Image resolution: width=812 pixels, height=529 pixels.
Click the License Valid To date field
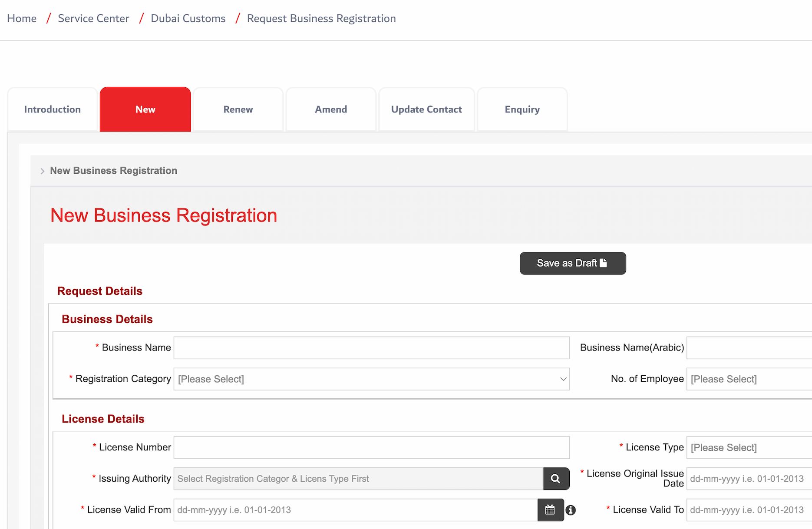coord(749,510)
